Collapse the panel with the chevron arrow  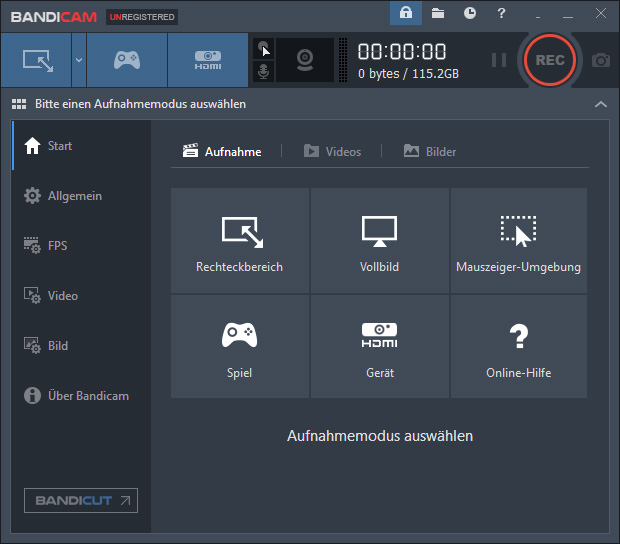click(601, 104)
